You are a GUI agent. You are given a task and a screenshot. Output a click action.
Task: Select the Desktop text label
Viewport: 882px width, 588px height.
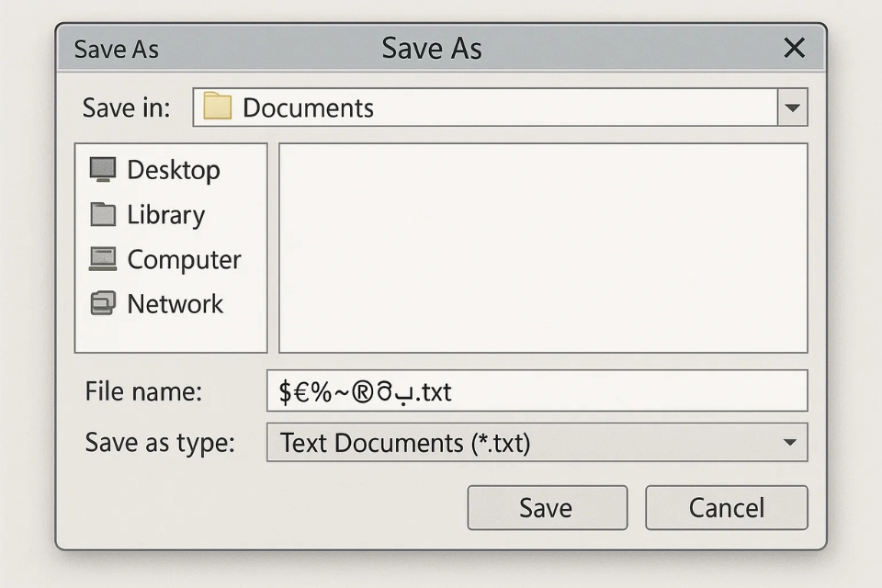point(174,170)
